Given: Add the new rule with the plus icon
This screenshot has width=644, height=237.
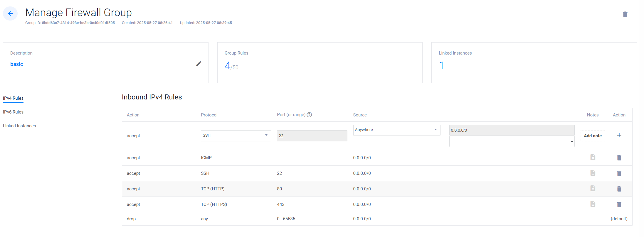Looking at the screenshot, I should coord(619,135).
